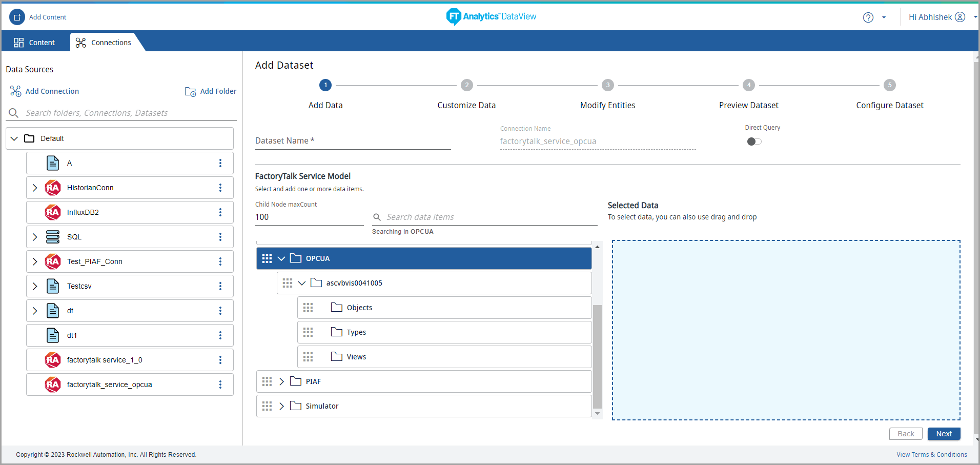Click the drag-handle grid icon for OPCUA
Viewport: 980px width, 465px height.
[x=267, y=258]
